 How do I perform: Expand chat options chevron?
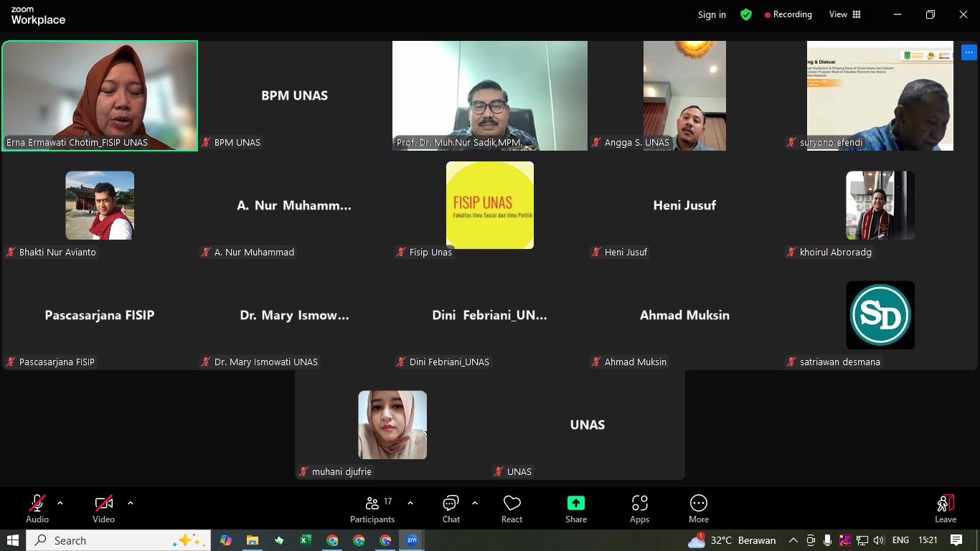(x=475, y=503)
